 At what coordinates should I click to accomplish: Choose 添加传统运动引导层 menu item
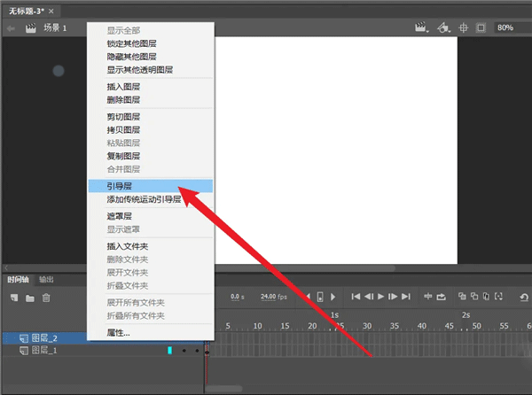click(x=150, y=199)
